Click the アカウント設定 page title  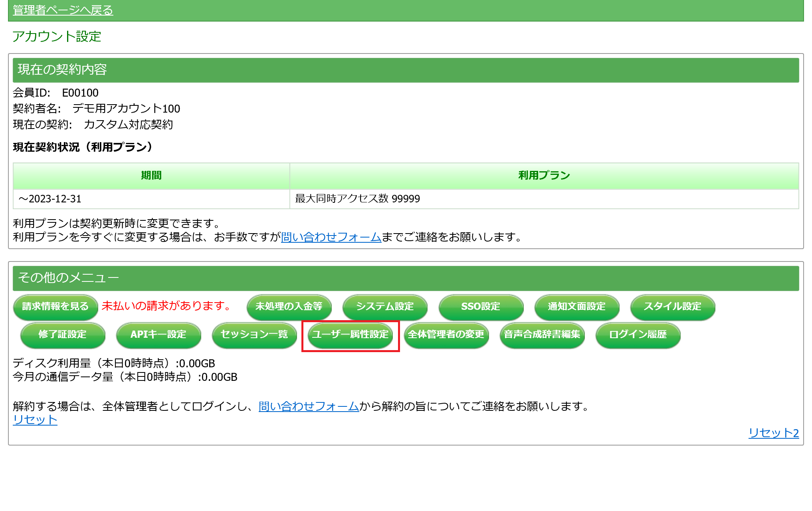(57, 36)
